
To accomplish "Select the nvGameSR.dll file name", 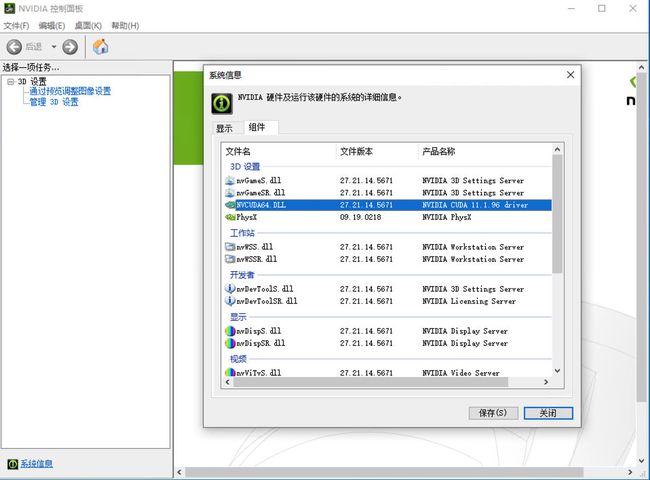I will tap(261, 193).
